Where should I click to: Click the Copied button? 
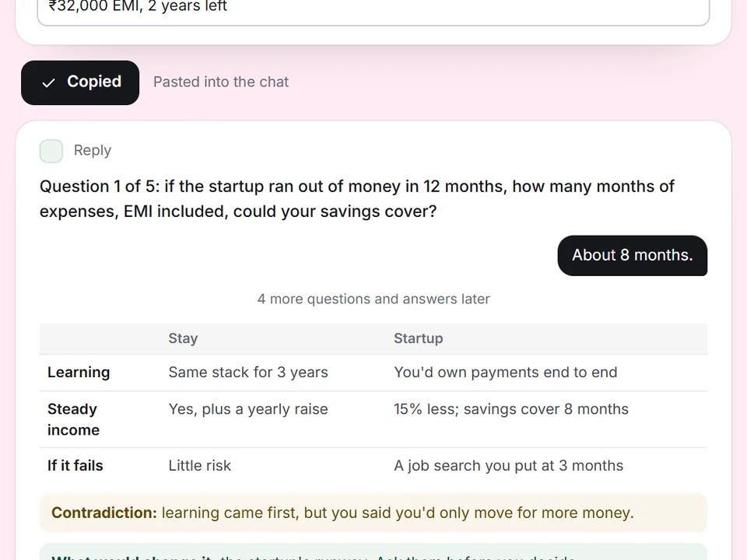click(x=80, y=82)
